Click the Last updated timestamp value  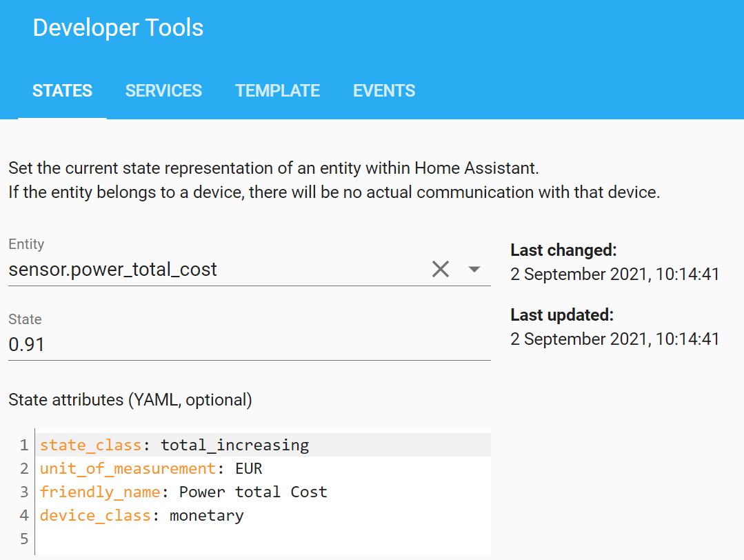(615, 339)
